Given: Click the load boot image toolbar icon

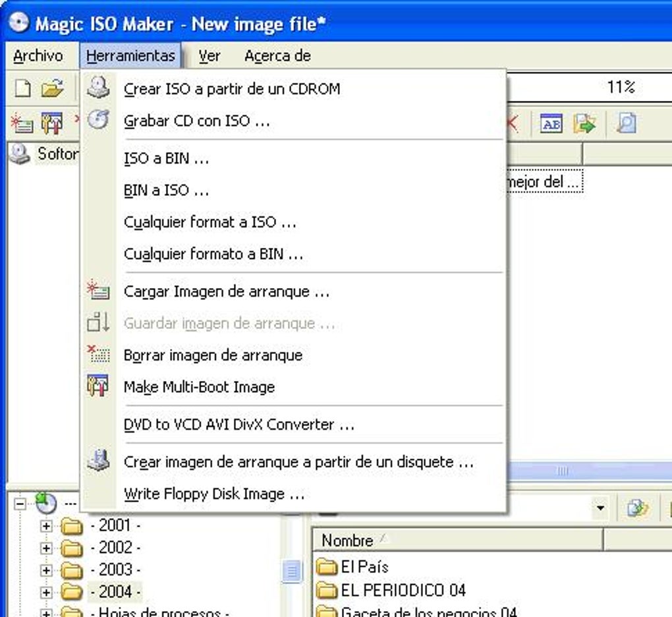Looking at the screenshot, I should [x=22, y=124].
